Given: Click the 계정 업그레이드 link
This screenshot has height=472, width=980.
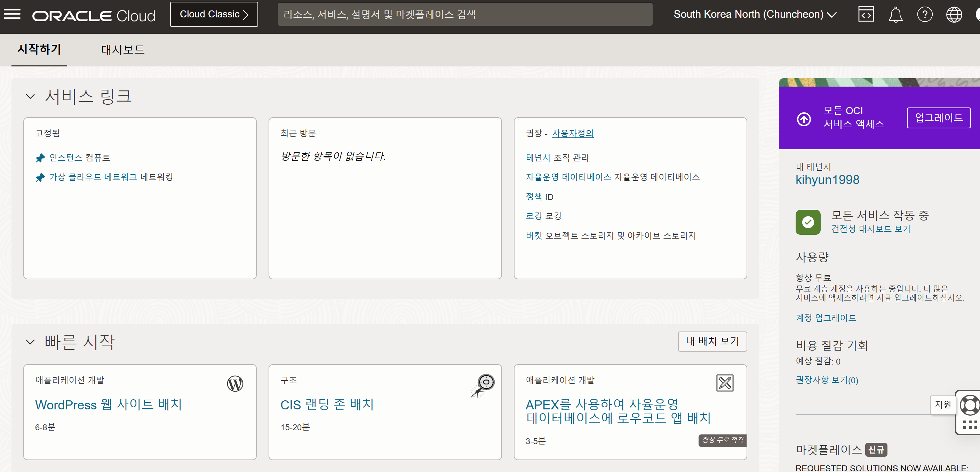Looking at the screenshot, I should tap(826, 318).
